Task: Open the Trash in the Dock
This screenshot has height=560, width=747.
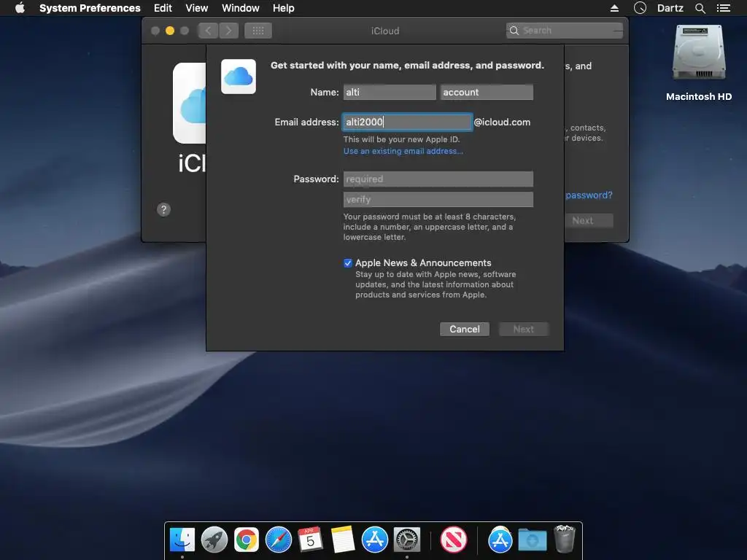Action: click(x=565, y=539)
